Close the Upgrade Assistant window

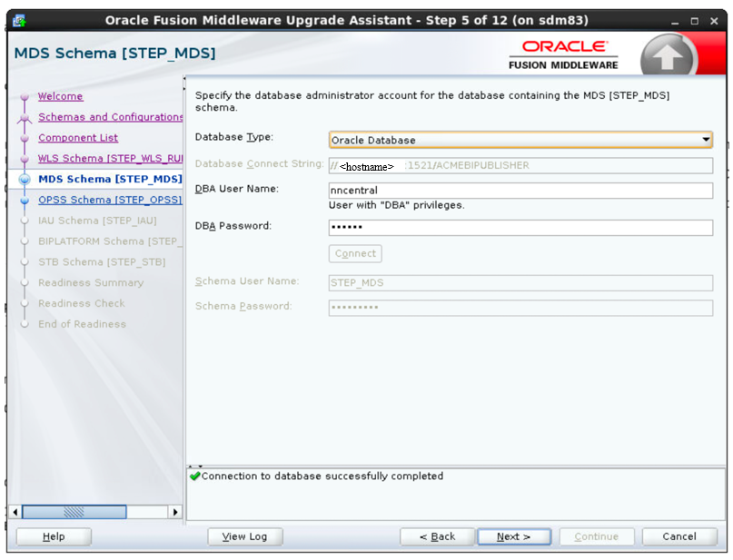pyautogui.click(x=714, y=22)
